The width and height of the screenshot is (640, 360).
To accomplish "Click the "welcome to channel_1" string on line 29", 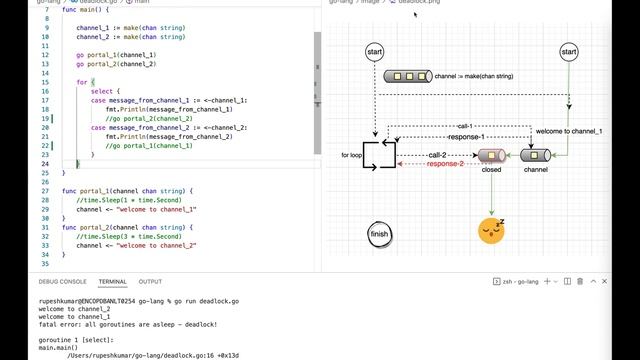I will [156, 209].
